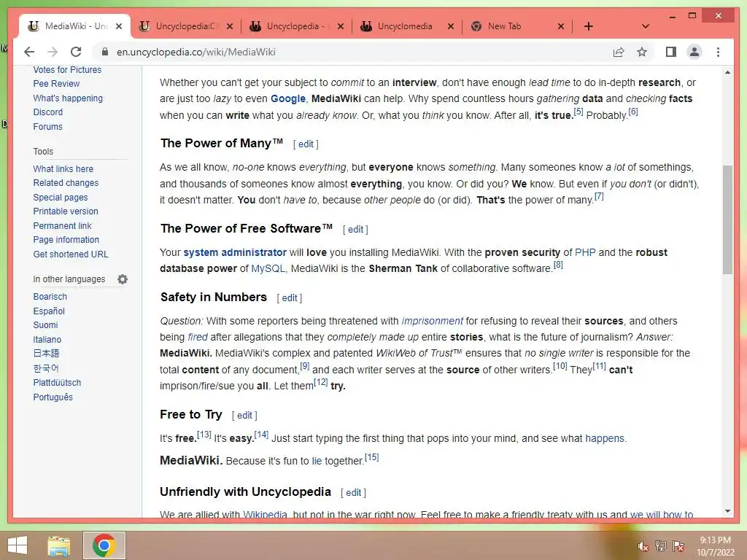Open the fired link
This screenshot has width=747, height=560.
click(x=198, y=337)
